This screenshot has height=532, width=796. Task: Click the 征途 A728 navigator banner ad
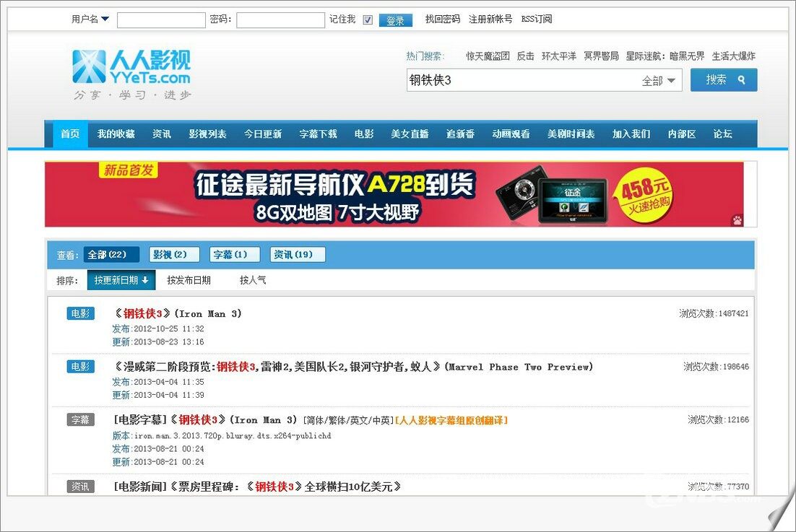[x=394, y=194]
